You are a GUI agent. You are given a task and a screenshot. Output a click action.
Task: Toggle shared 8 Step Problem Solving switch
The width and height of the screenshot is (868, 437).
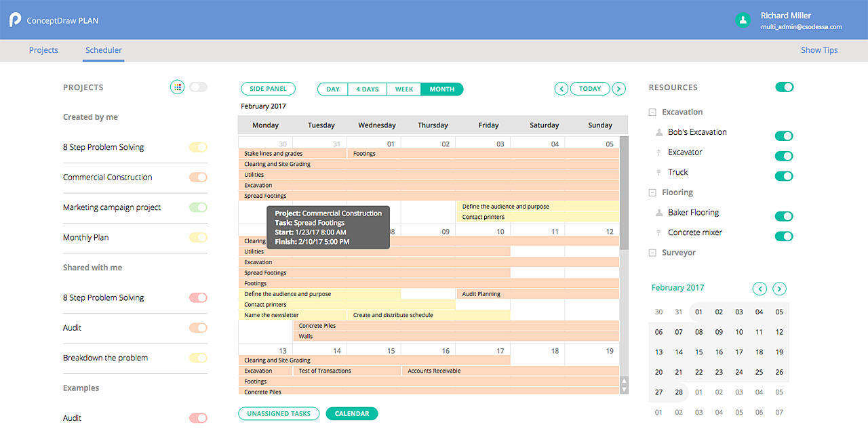click(198, 297)
